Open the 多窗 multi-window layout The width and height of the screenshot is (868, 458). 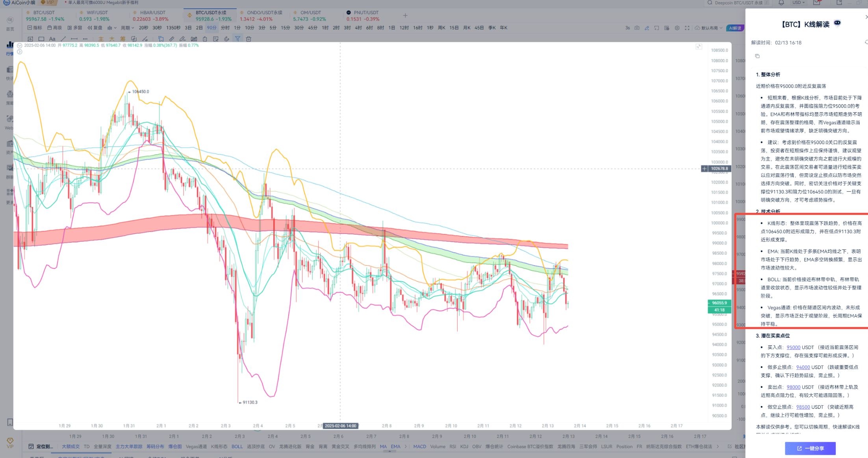(75, 28)
